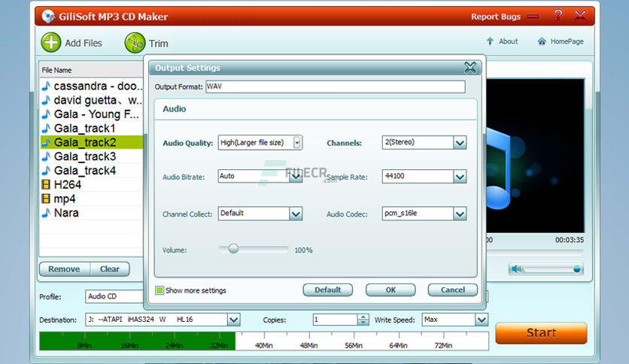
Task: Select the Nara file
Action: [x=92, y=213]
